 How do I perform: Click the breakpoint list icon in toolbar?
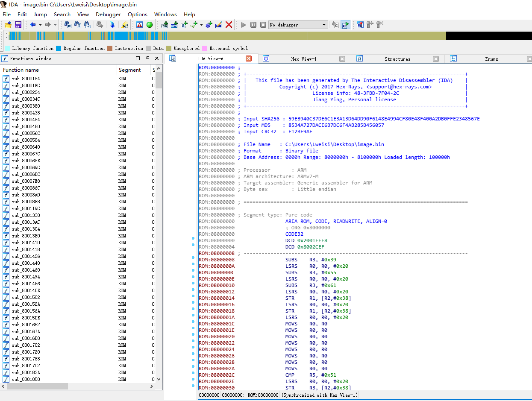[360, 25]
